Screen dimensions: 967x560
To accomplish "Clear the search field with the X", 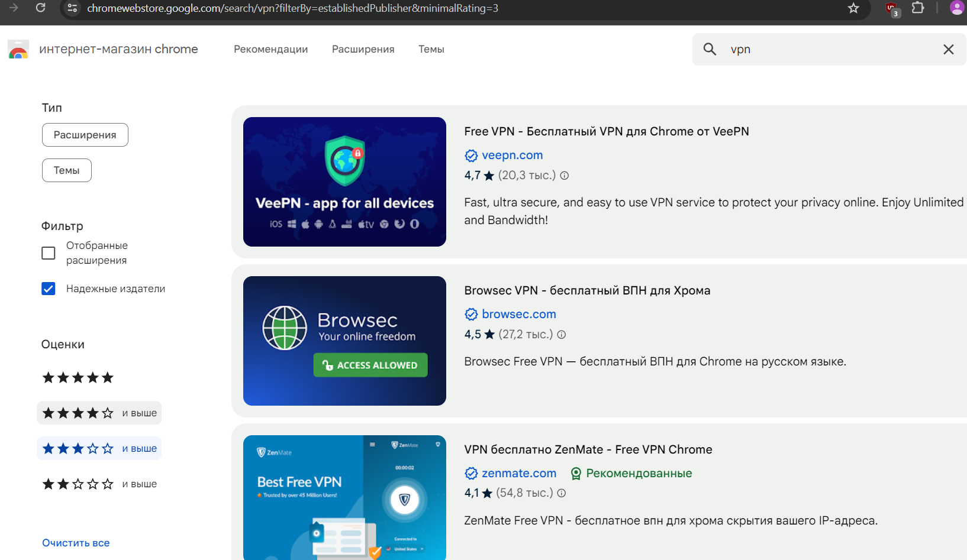I will click(x=949, y=49).
